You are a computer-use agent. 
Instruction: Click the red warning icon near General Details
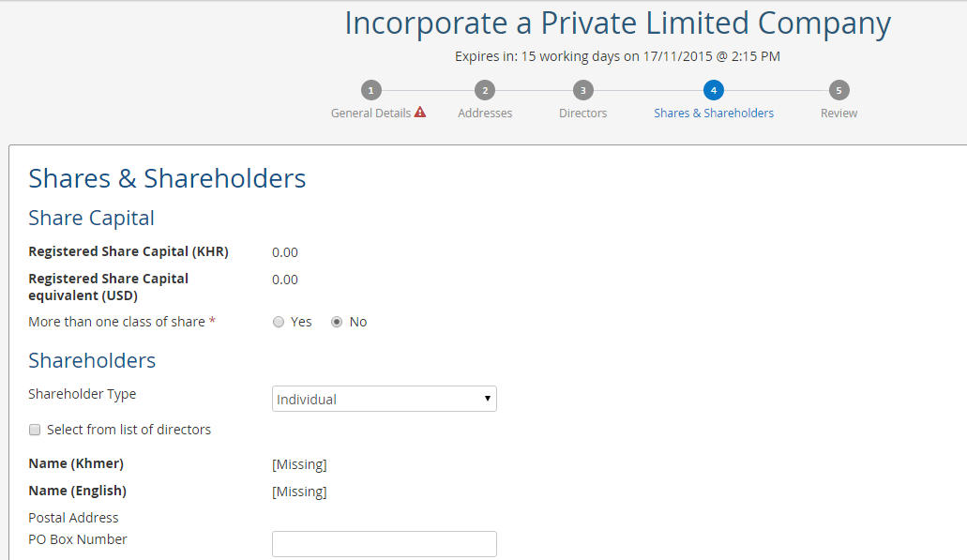tap(420, 113)
